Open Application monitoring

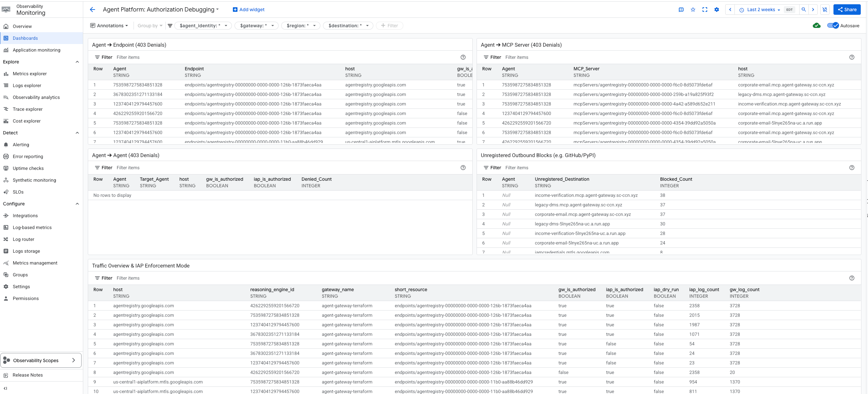click(x=41, y=50)
